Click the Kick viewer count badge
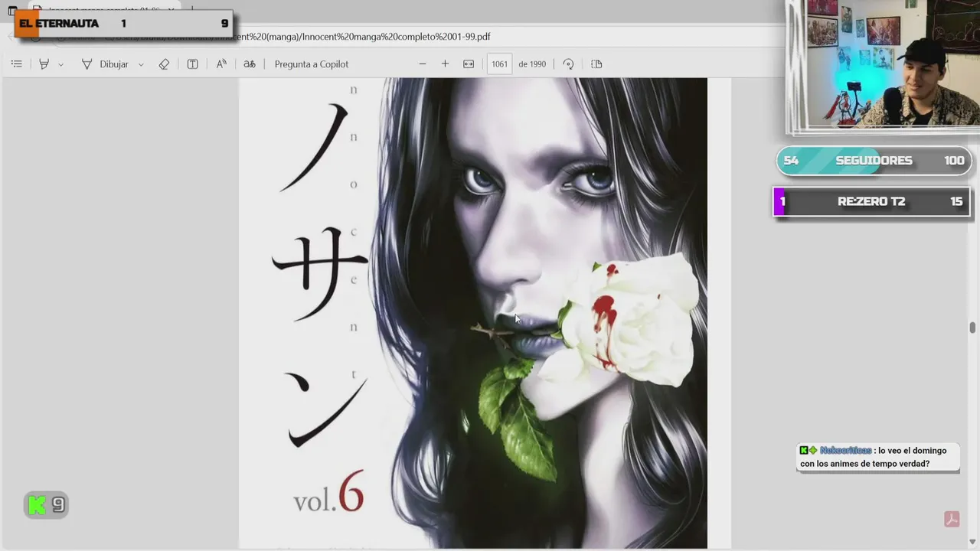980x551 pixels. tap(46, 505)
